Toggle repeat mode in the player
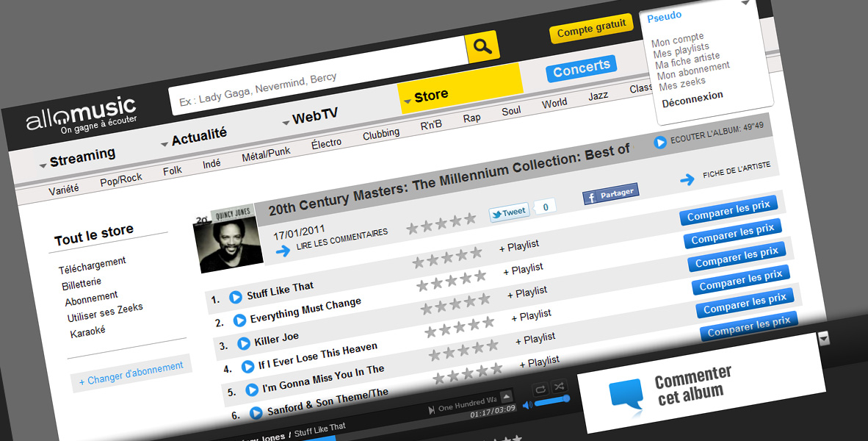This screenshot has height=441, width=868. (540, 389)
